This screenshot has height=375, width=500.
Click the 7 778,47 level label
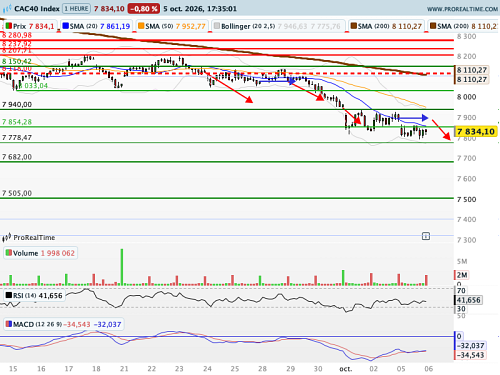17,138
